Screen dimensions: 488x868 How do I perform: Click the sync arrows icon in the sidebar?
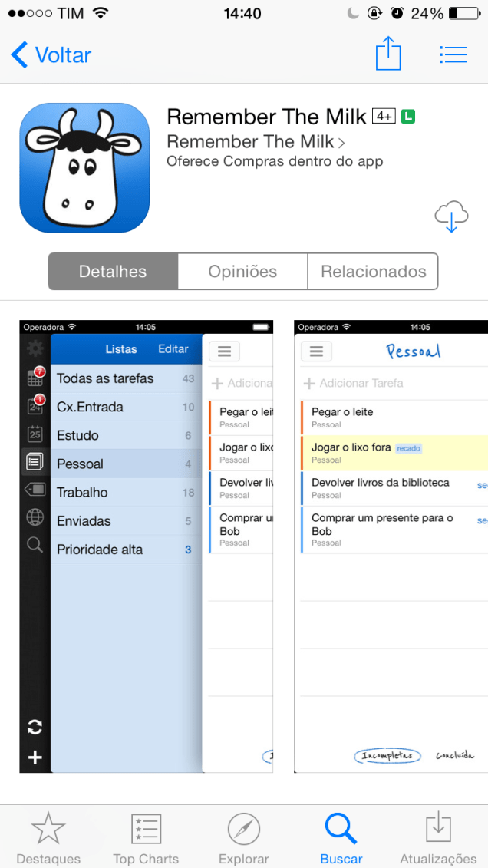35,728
